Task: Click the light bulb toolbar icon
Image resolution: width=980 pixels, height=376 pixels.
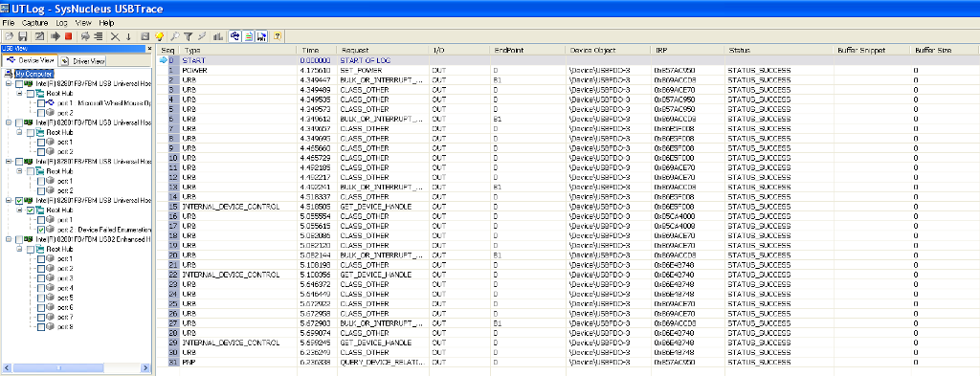Action: [x=160, y=36]
